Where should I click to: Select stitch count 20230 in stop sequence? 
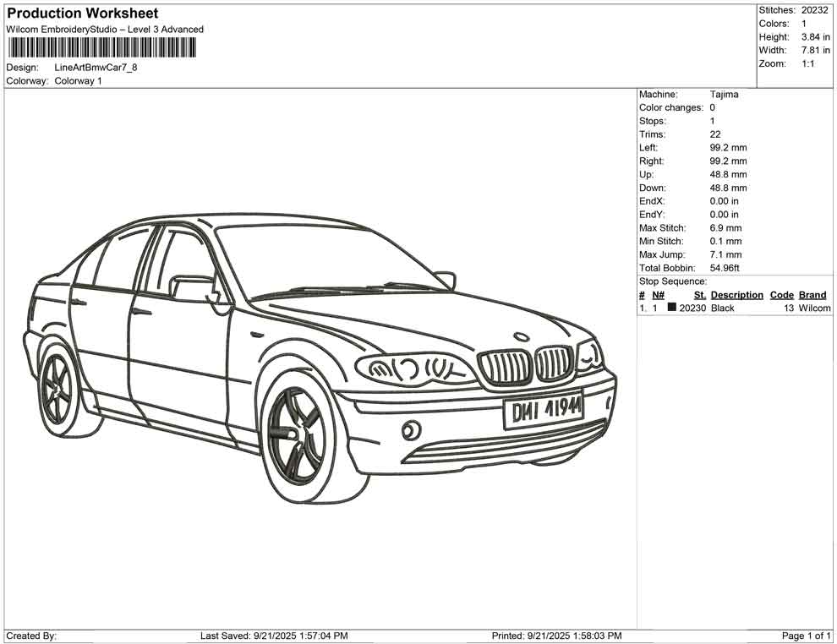(692, 308)
